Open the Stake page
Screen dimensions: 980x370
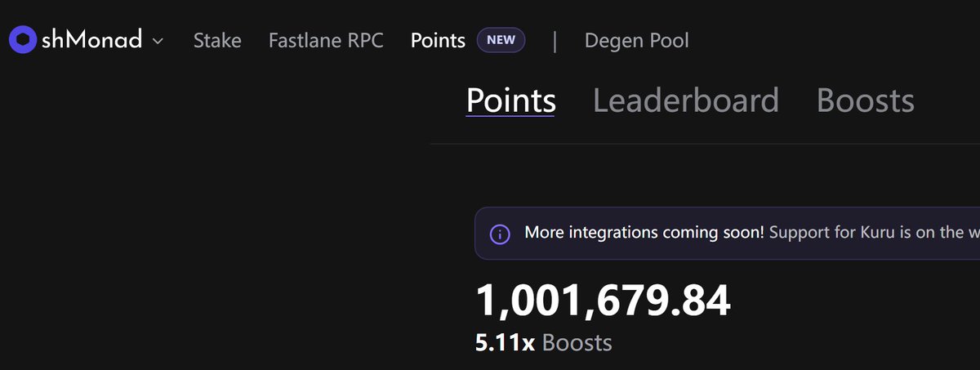(217, 40)
